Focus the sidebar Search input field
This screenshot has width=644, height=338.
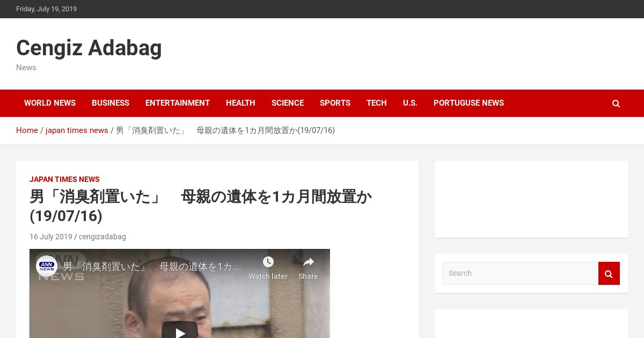tap(521, 274)
